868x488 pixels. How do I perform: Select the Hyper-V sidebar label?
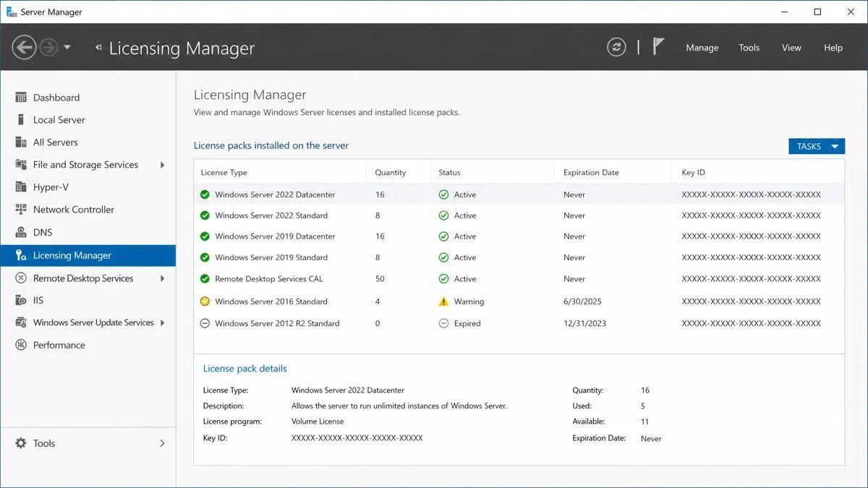(51, 187)
